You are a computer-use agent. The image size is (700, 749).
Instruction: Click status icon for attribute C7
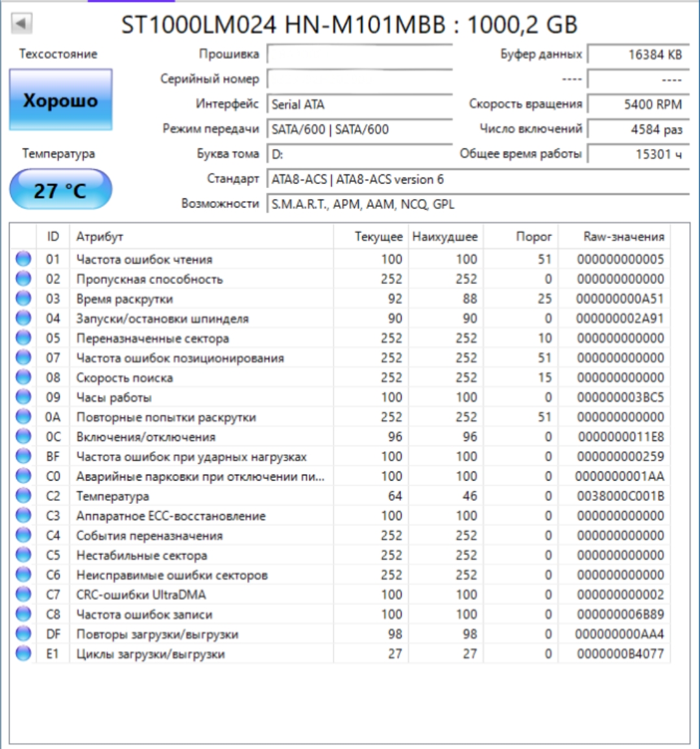click(23, 594)
